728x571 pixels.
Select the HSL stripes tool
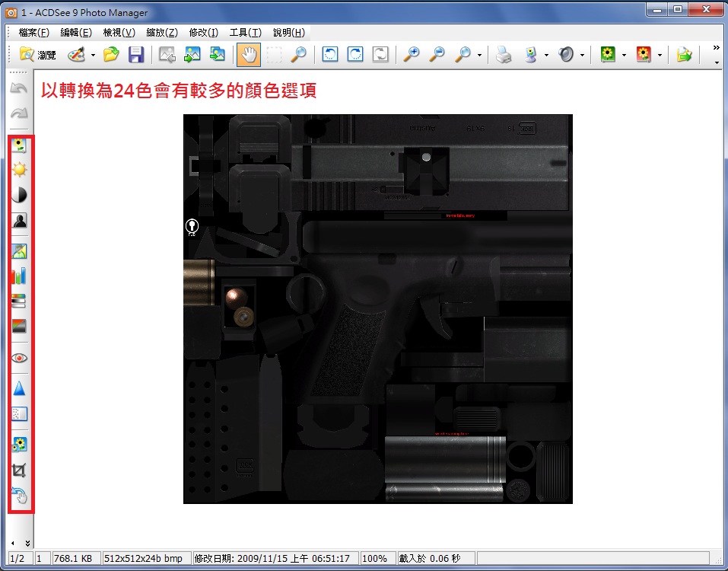click(x=19, y=301)
